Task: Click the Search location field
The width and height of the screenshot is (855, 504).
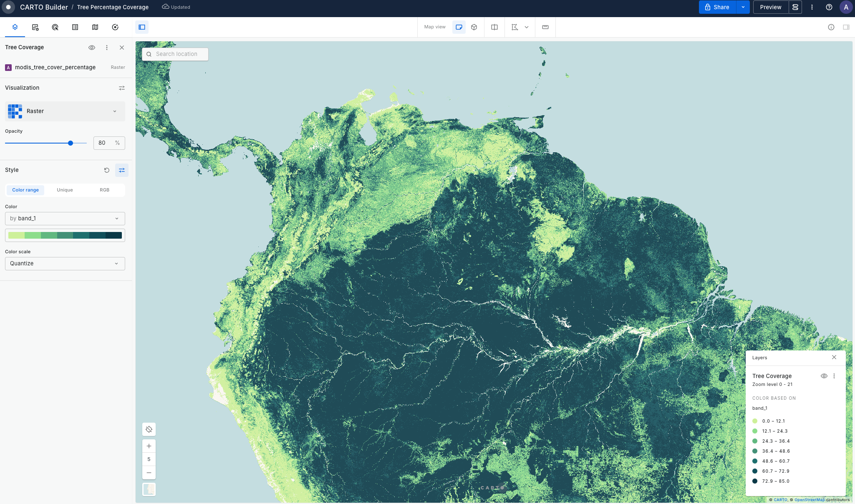Action: (x=177, y=54)
